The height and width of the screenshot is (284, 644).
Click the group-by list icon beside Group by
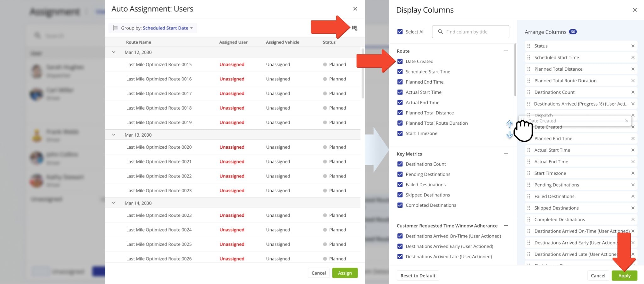[115, 28]
